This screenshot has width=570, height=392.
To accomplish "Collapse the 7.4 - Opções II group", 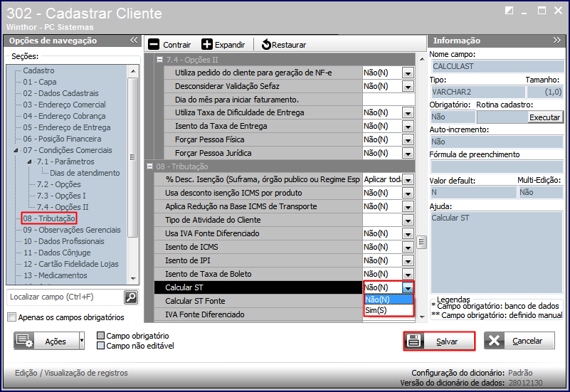I will tap(159, 59).
